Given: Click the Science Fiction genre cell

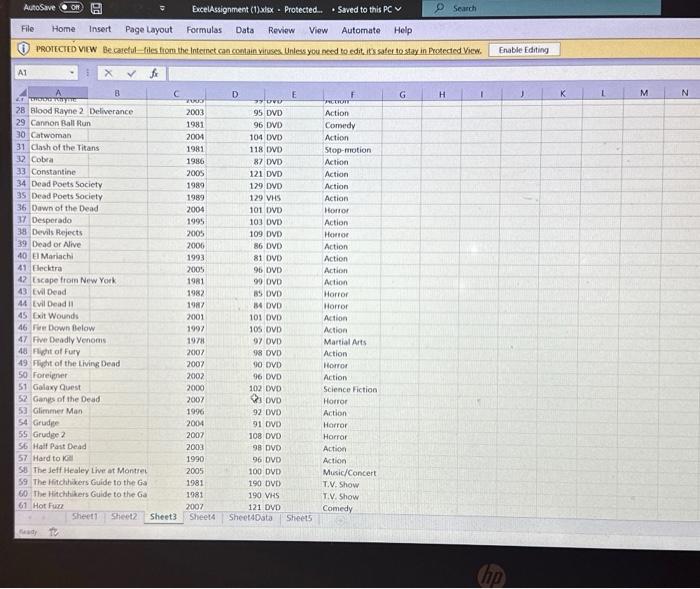Looking at the screenshot, I should click(352, 389).
